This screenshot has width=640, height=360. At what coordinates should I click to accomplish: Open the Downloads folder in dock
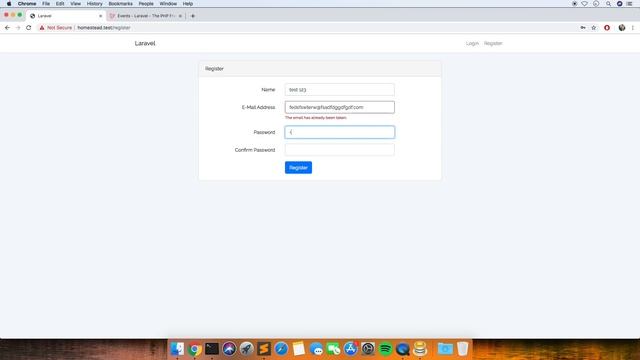445,349
